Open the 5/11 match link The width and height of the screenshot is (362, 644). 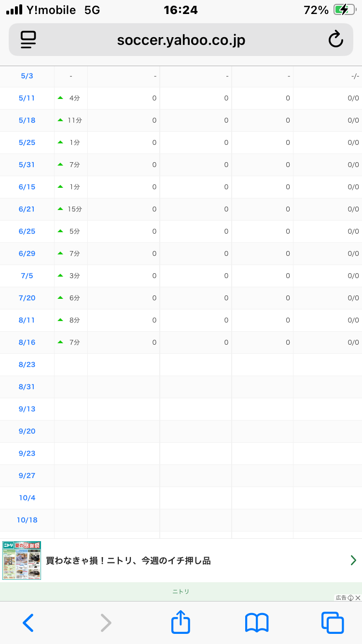click(27, 98)
